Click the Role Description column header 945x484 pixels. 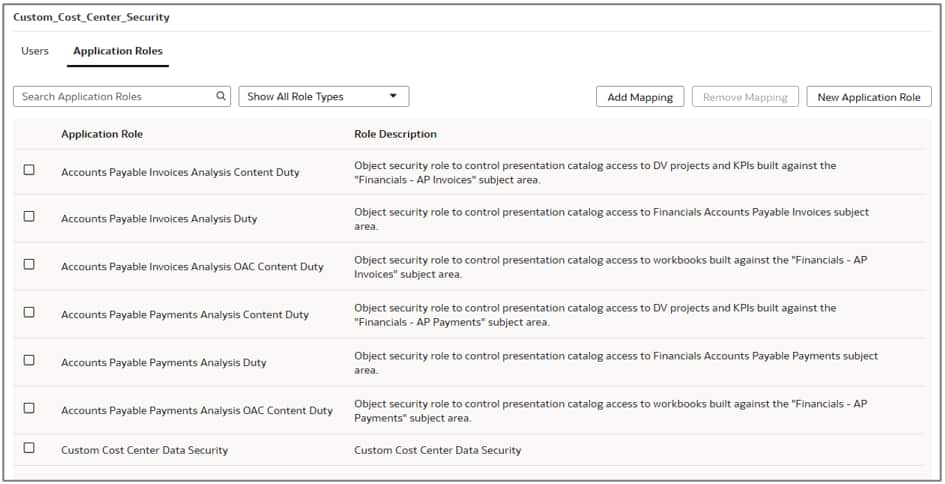[395, 134]
